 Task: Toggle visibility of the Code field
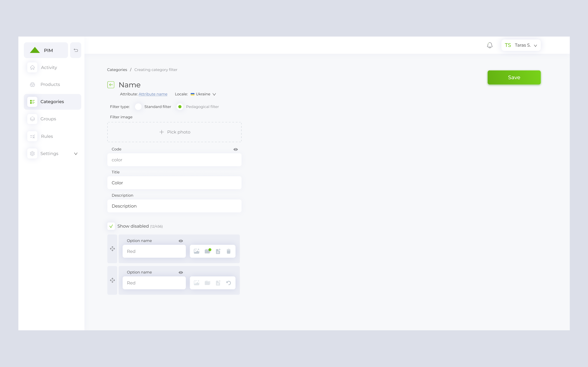pos(236,149)
